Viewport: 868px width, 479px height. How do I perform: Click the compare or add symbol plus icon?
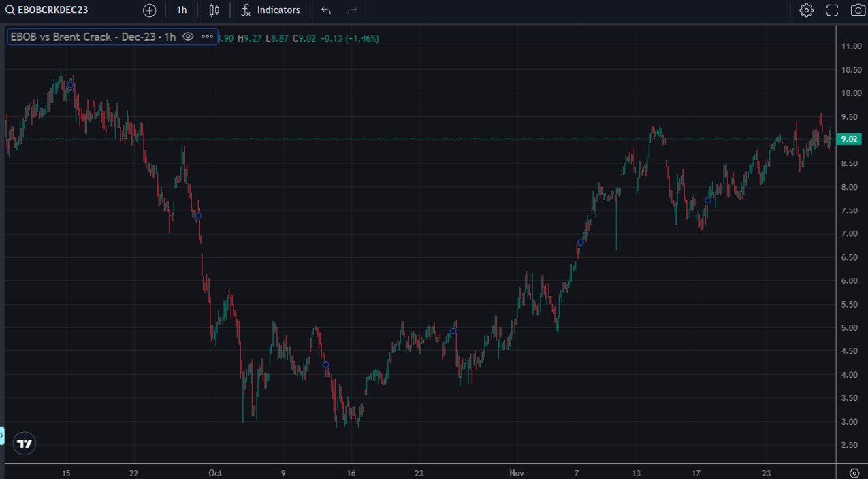coord(150,10)
